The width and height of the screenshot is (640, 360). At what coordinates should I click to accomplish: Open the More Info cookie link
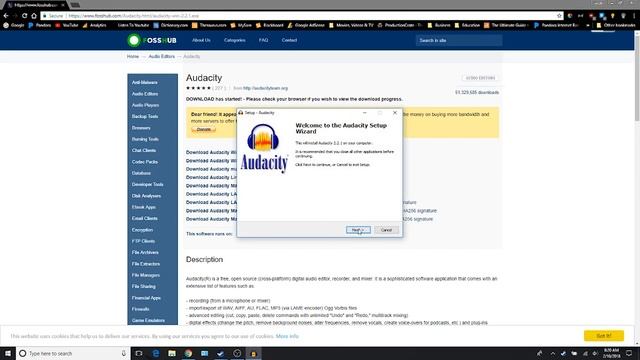click(287, 336)
